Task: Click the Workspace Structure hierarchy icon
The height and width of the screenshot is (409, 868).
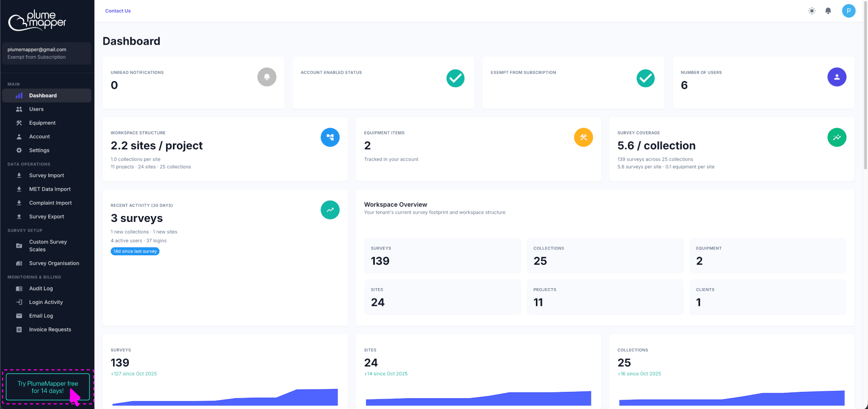Action: pyautogui.click(x=330, y=137)
